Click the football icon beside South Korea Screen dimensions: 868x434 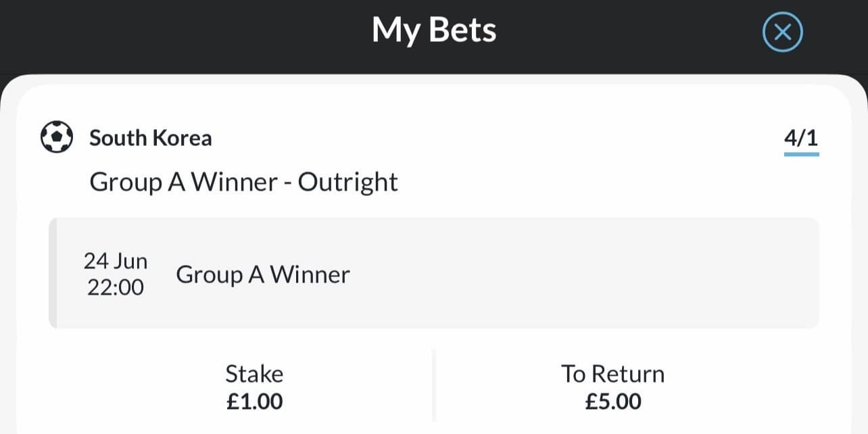[57, 137]
